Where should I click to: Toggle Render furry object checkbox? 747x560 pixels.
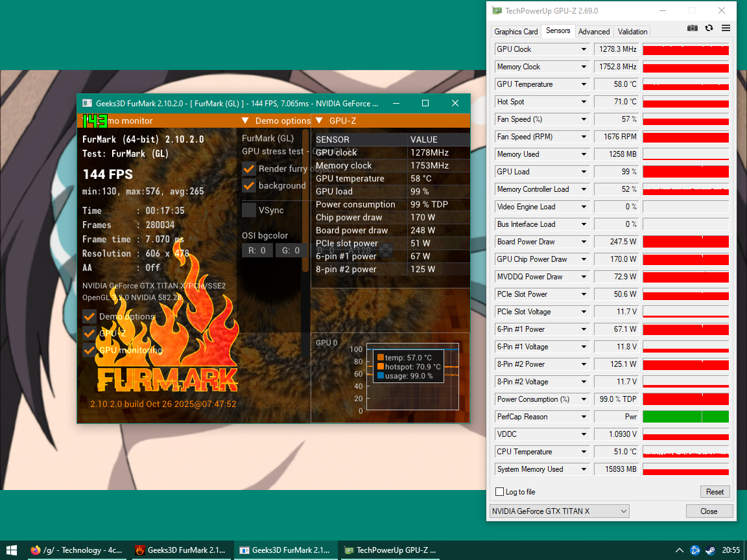pyautogui.click(x=249, y=169)
